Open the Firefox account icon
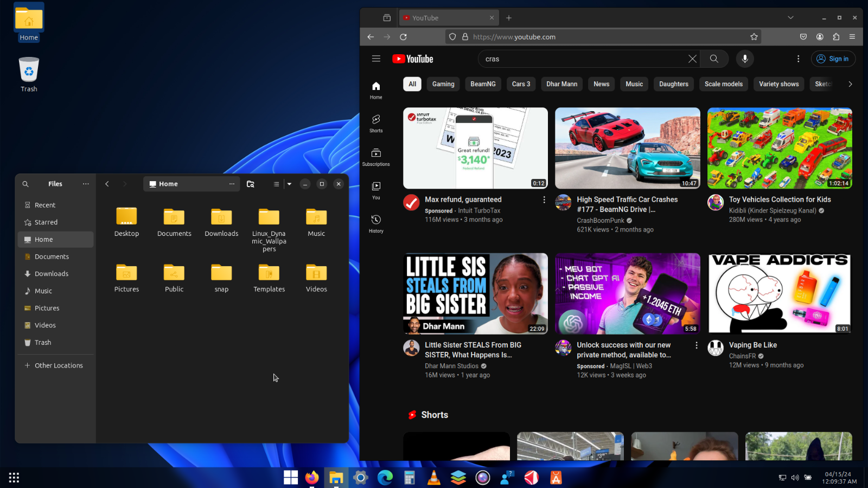The width and height of the screenshot is (868, 488). [x=820, y=37]
